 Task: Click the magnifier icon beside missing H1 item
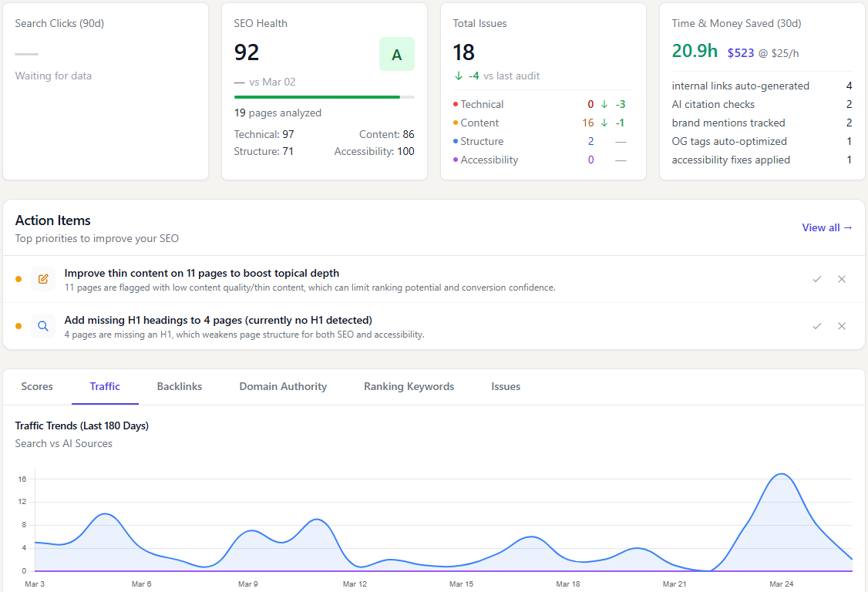(x=43, y=326)
